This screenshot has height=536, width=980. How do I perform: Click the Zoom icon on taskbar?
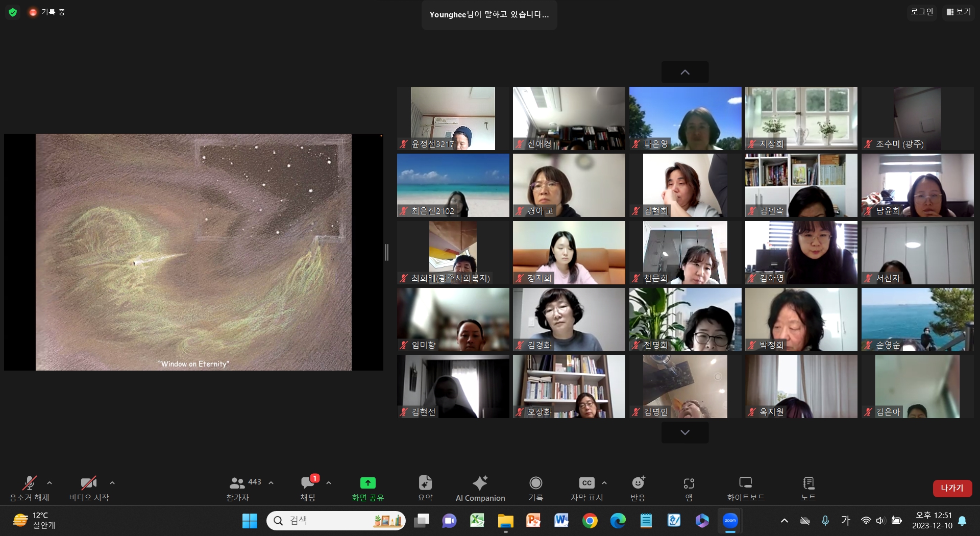pyautogui.click(x=730, y=521)
